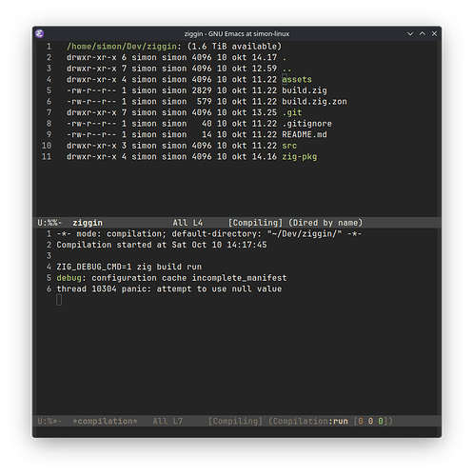
Task: Click the '[0 0 0]' error counters
Action: click(370, 421)
